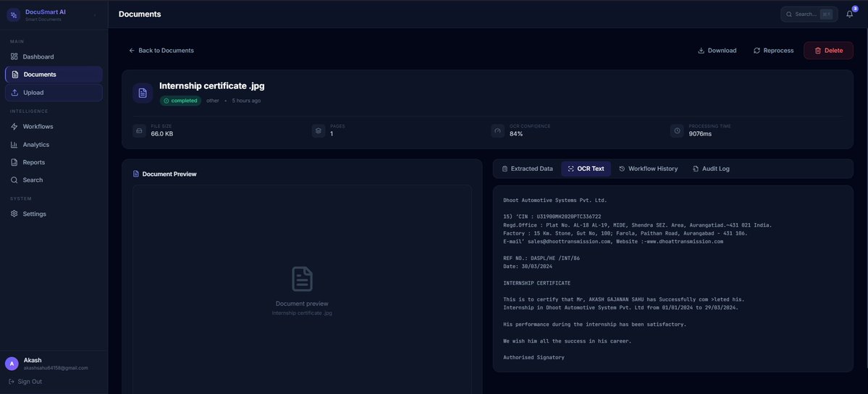
Task: Click the OCR Confidence gauge icon
Action: 497,131
